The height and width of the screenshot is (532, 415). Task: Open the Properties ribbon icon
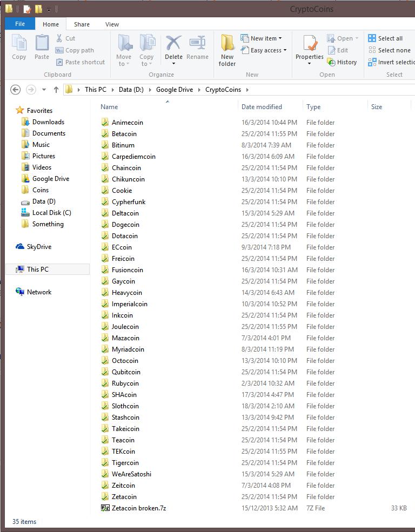(x=310, y=43)
